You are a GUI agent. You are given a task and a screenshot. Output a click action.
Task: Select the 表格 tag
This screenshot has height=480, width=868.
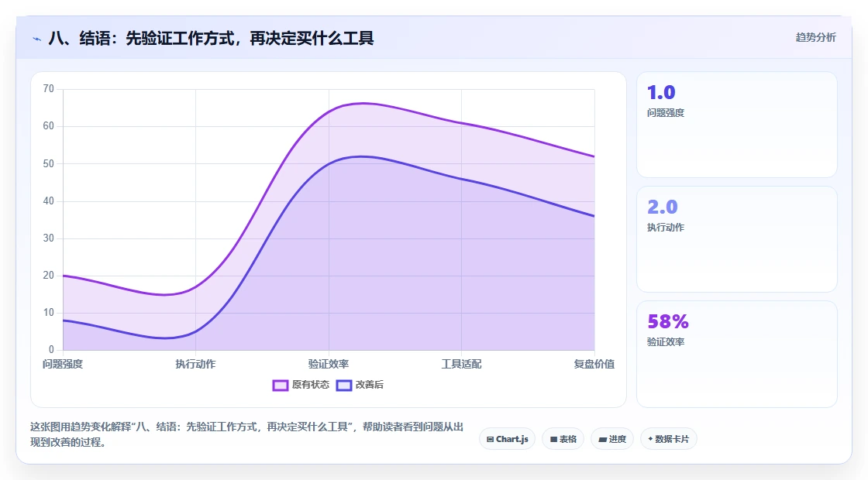click(x=563, y=439)
